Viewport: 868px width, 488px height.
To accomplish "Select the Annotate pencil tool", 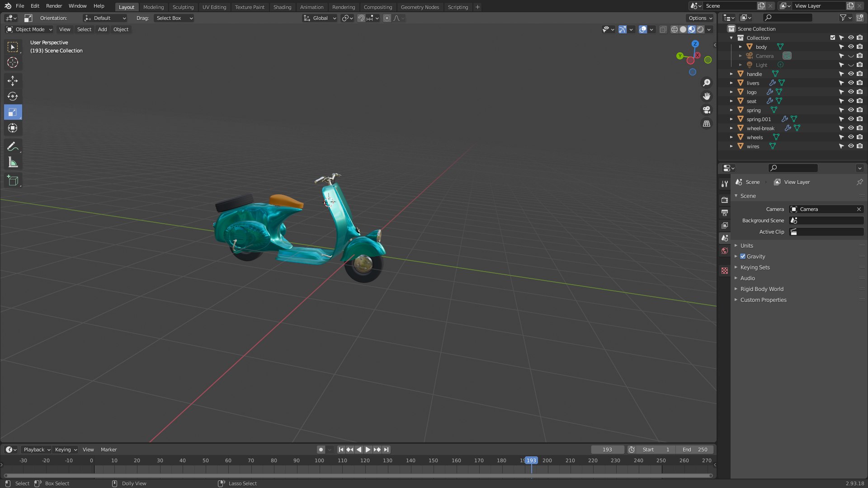I will coord(13,146).
